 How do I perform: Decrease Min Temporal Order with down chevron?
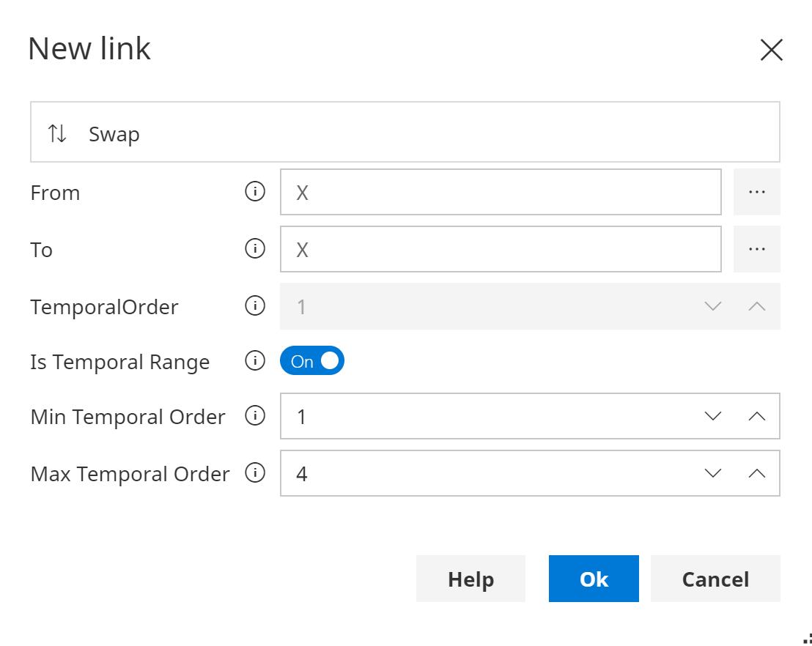[712, 416]
